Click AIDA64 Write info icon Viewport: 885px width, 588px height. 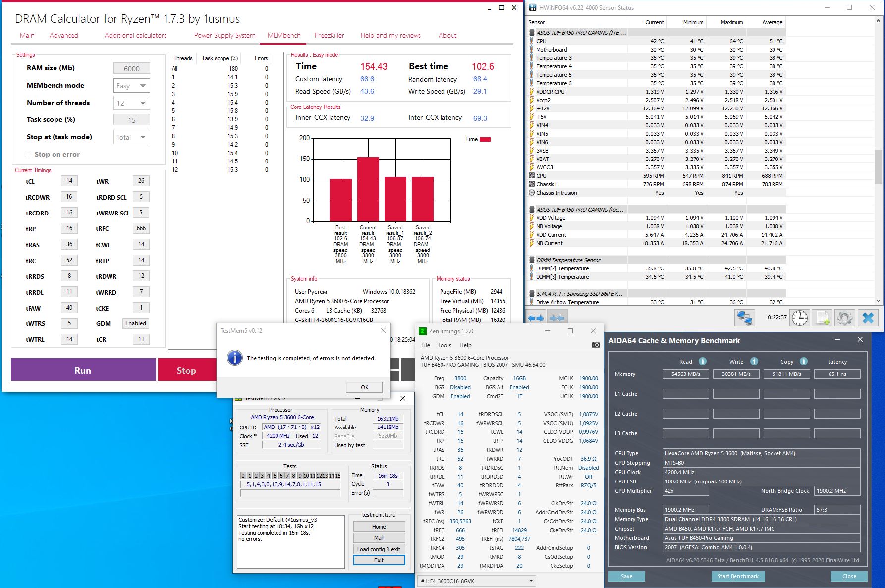[x=754, y=361]
